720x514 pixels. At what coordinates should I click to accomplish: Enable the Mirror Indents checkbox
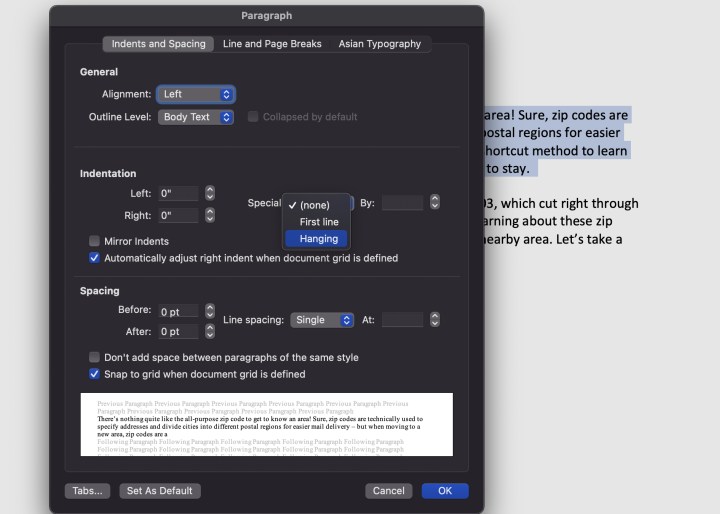coord(94,241)
